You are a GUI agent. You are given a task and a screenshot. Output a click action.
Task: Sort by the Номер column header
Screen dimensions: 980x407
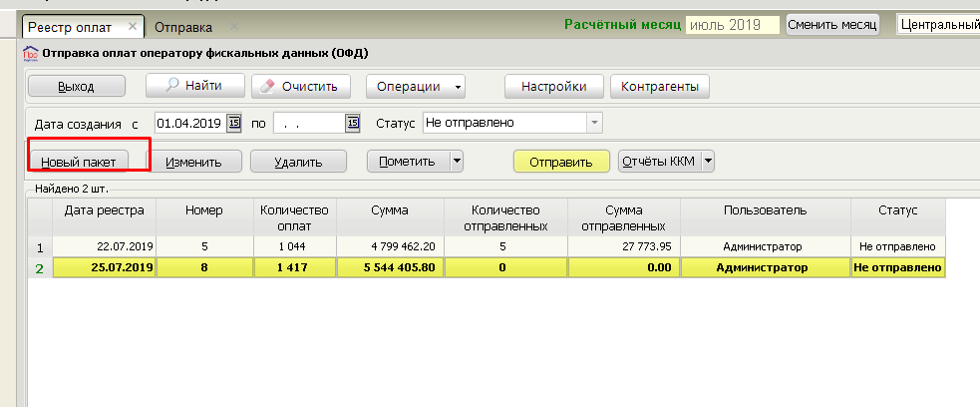[x=204, y=216]
